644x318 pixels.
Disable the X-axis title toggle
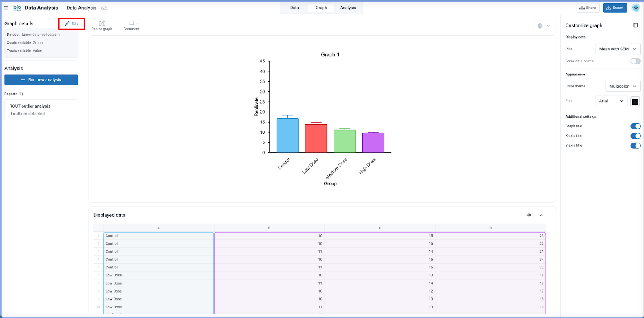pyautogui.click(x=635, y=136)
